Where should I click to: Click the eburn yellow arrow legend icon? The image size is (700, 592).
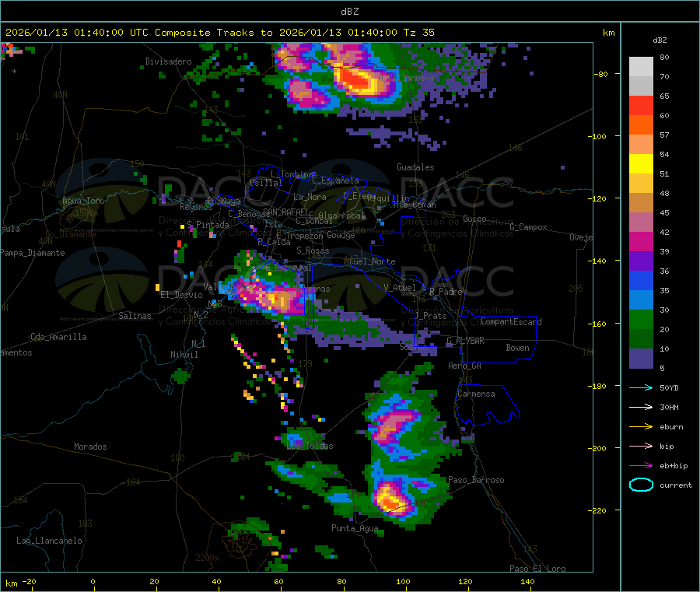(641, 427)
